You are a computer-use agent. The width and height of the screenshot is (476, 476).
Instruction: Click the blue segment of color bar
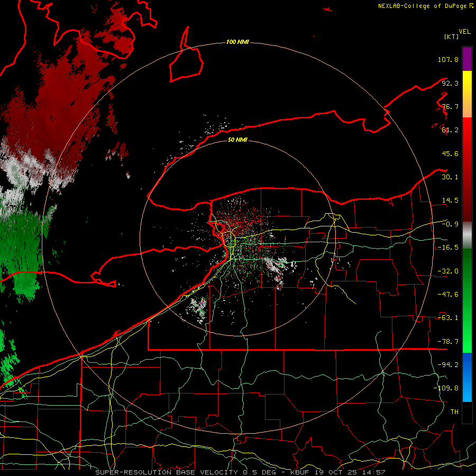click(x=467, y=377)
